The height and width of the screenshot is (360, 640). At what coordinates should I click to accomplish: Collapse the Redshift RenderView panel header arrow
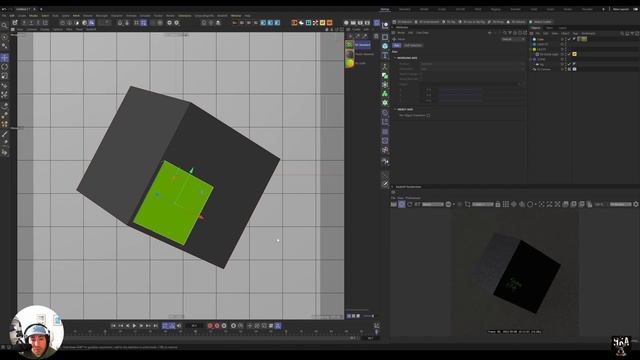(x=393, y=187)
